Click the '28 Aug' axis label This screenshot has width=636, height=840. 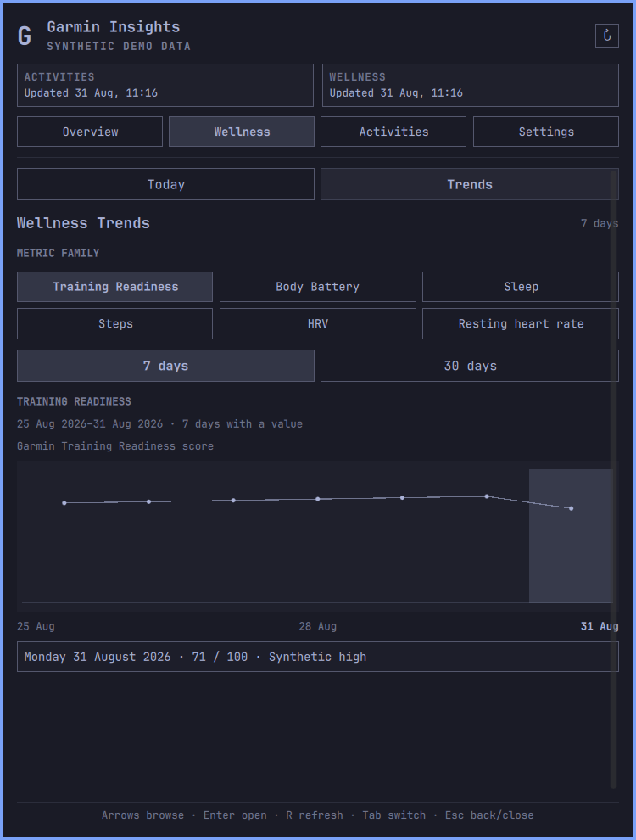(x=317, y=626)
